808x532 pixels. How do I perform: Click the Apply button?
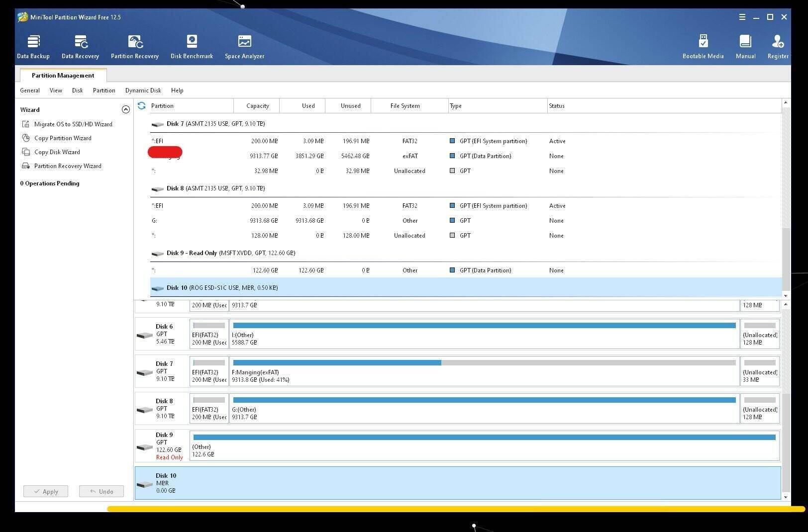[46, 491]
